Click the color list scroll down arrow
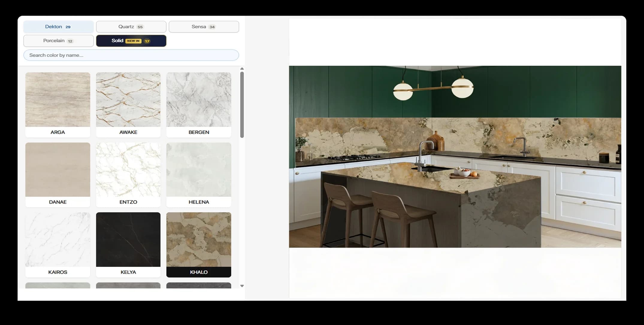The image size is (644, 325). [x=242, y=286]
